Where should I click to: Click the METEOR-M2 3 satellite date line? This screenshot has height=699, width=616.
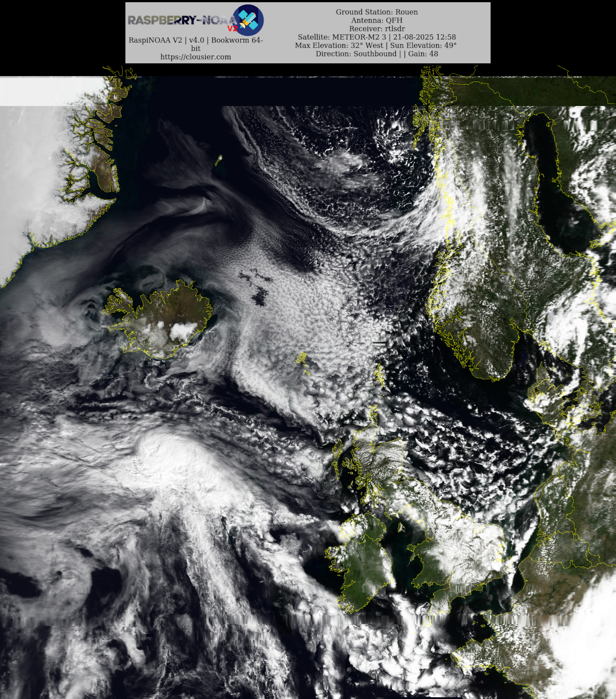(377, 37)
